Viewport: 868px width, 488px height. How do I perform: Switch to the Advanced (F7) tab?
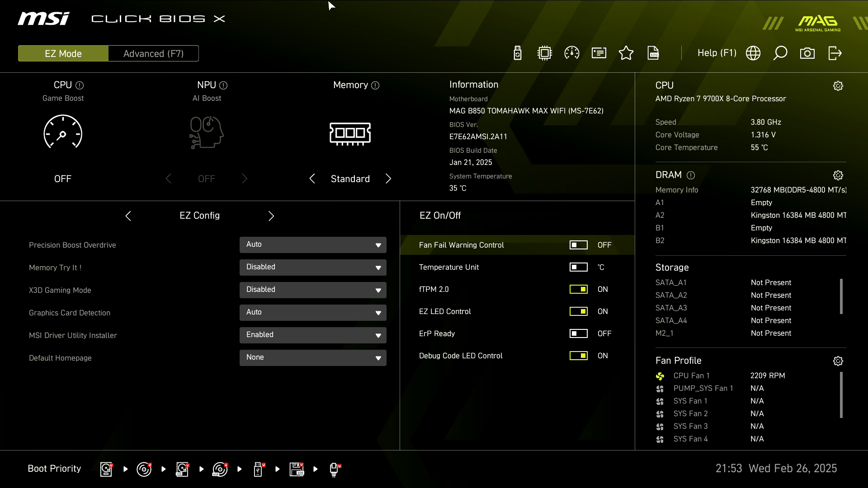pos(153,53)
